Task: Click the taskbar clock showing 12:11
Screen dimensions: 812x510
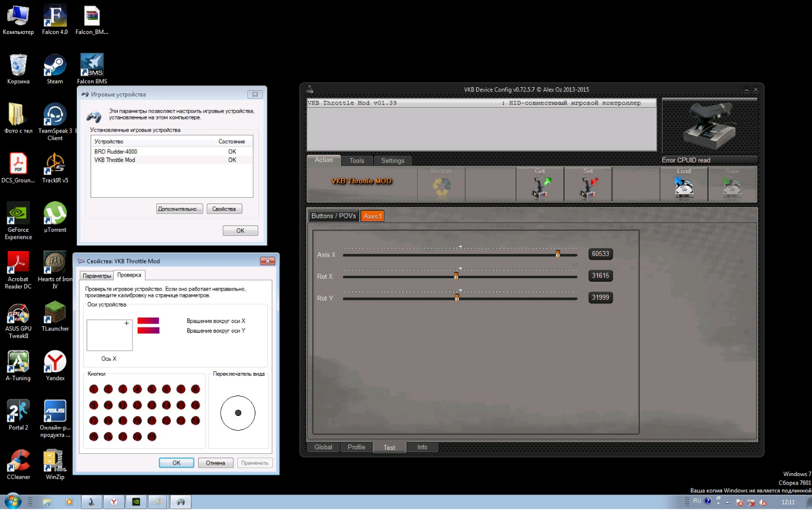Action: point(788,502)
